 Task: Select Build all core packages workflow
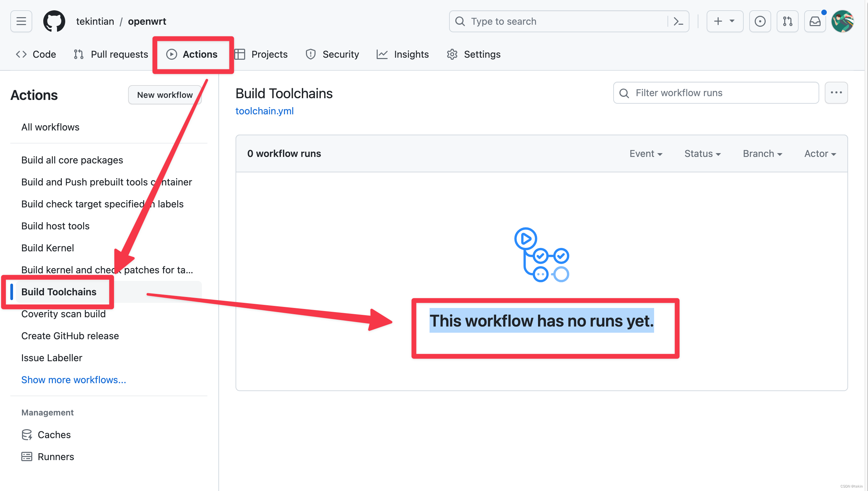click(109, 160)
